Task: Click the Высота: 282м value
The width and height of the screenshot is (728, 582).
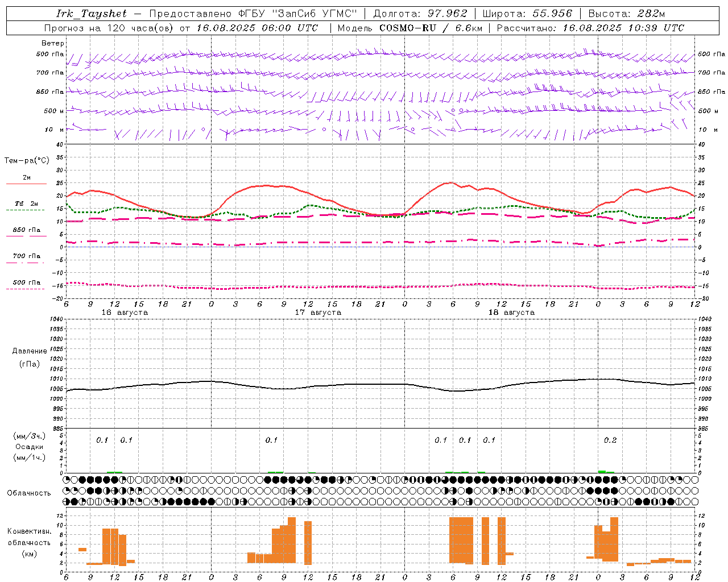Action: [626, 14]
